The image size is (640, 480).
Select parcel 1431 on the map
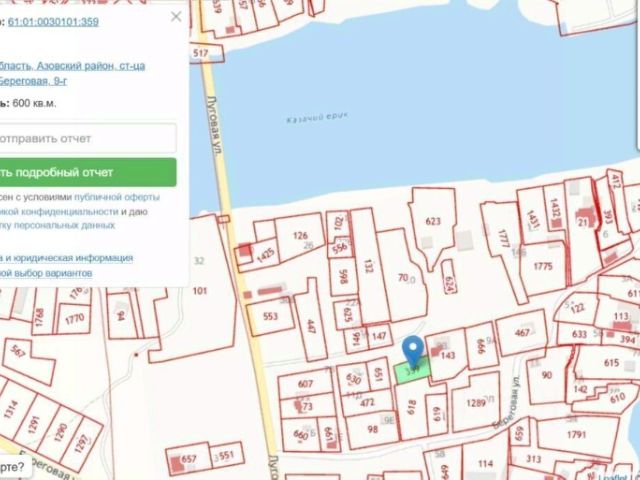[x=533, y=219]
